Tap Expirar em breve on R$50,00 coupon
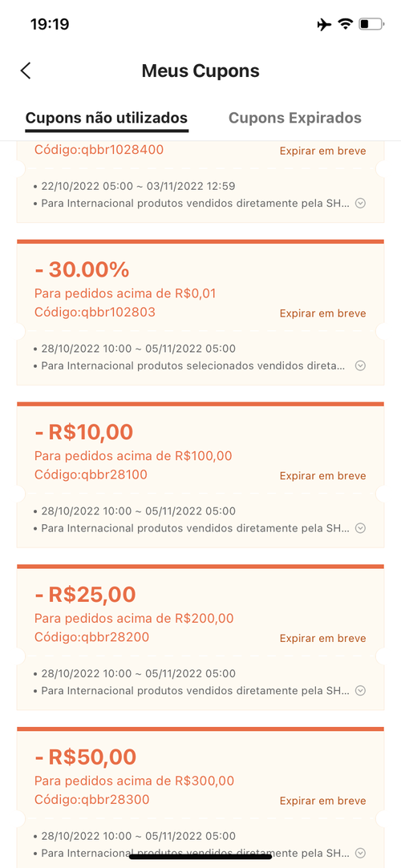The image size is (401, 868). point(323,801)
